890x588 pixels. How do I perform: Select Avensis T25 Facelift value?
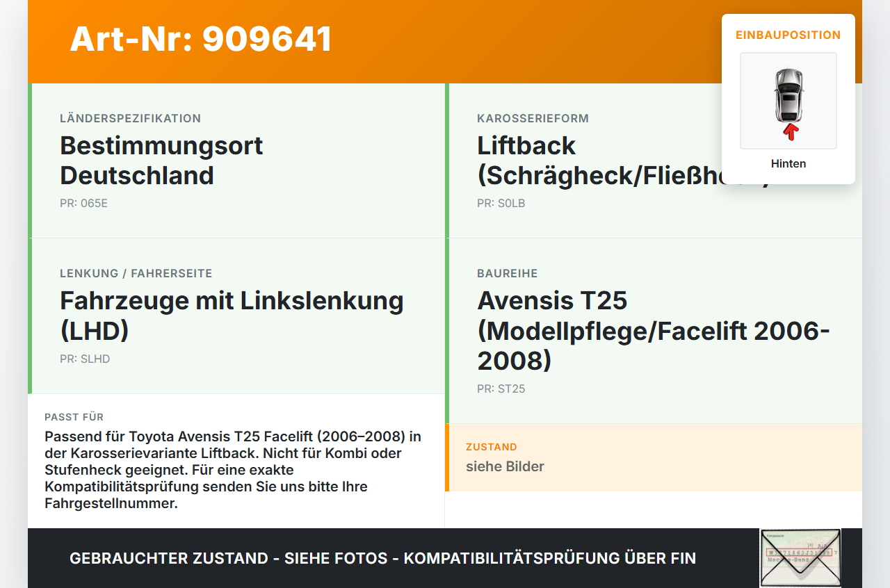(x=654, y=330)
